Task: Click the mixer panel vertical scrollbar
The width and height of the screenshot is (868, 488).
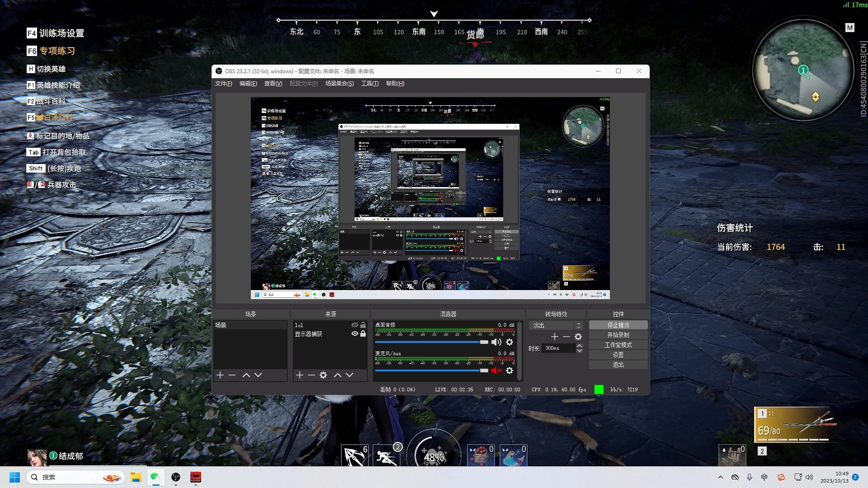Action: [x=520, y=351]
